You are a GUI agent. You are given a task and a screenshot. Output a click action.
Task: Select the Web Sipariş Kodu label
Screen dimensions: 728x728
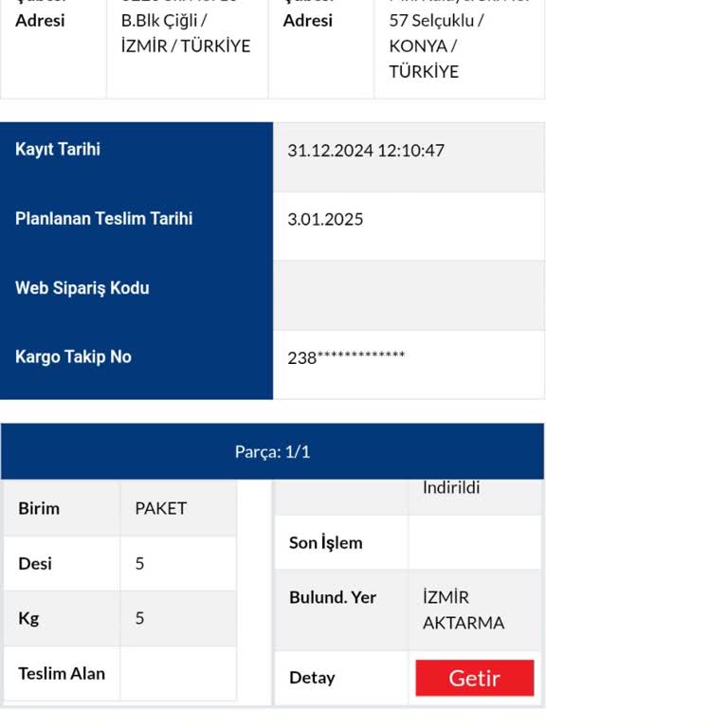click(82, 288)
